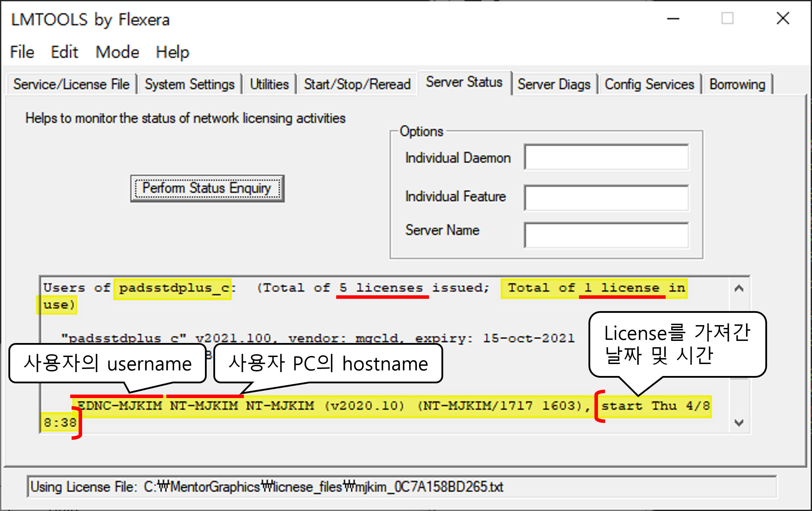The height and width of the screenshot is (511, 812).
Task: Open the Mode menu
Action: (117, 53)
